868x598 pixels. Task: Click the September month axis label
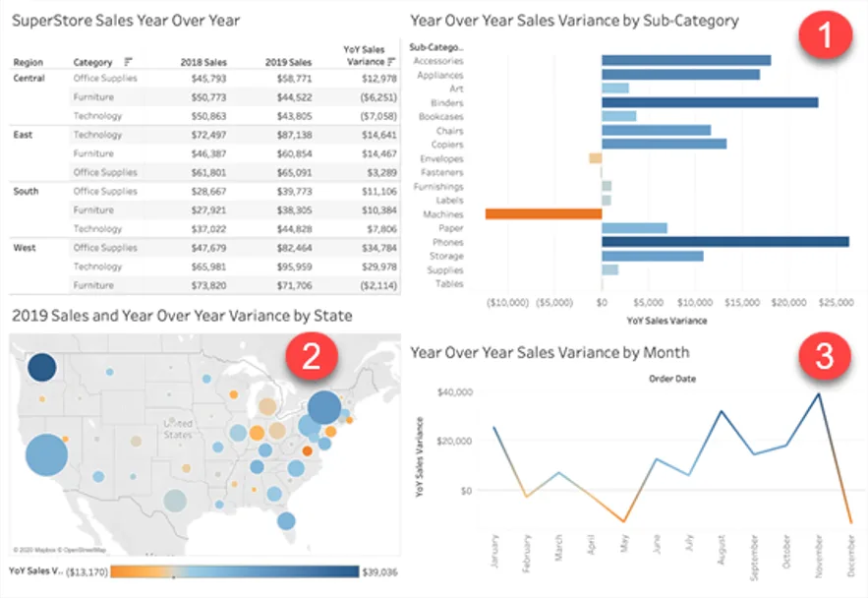[x=754, y=558]
